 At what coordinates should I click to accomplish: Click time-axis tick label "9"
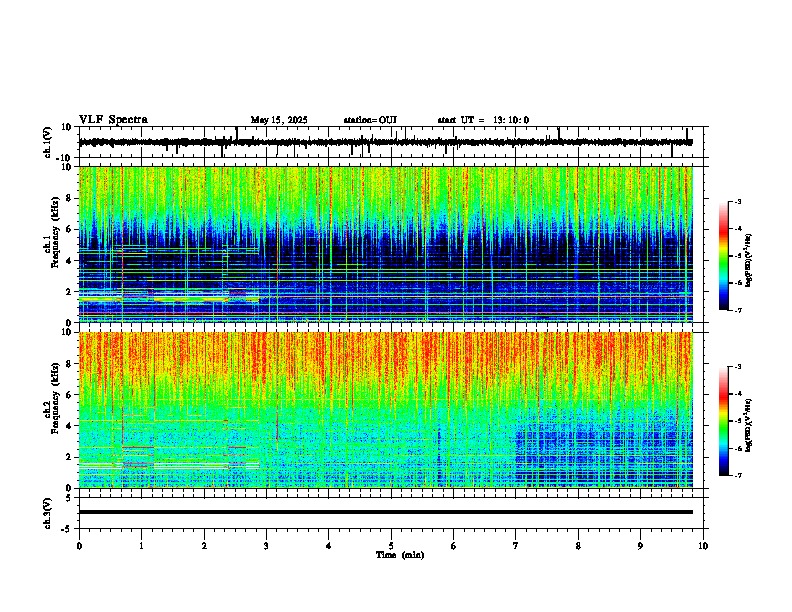pos(640,546)
